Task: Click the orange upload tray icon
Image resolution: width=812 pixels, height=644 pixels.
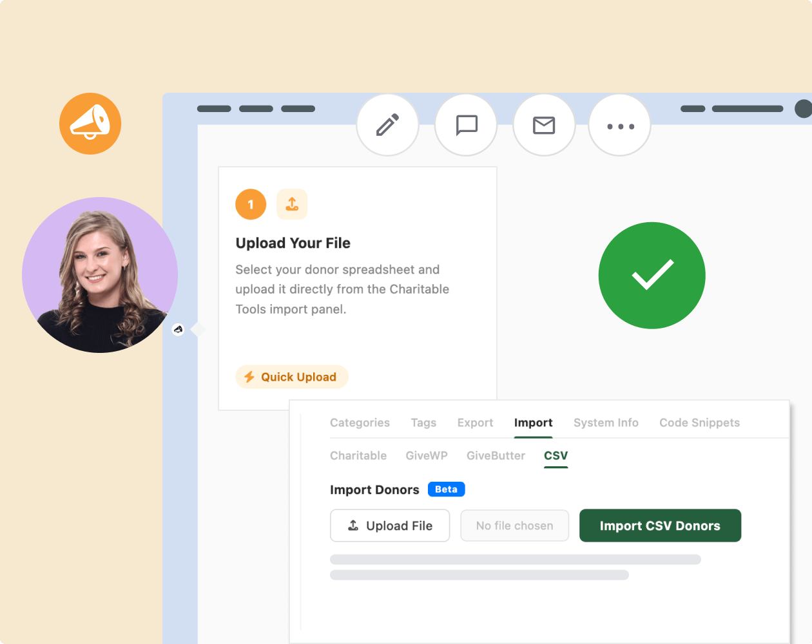Action: coord(292,205)
